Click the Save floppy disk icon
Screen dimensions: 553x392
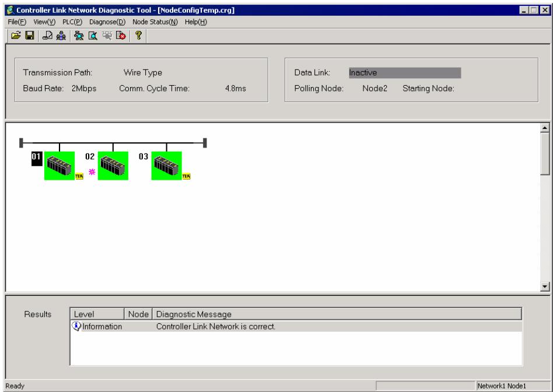pyautogui.click(x=30, y=35)
